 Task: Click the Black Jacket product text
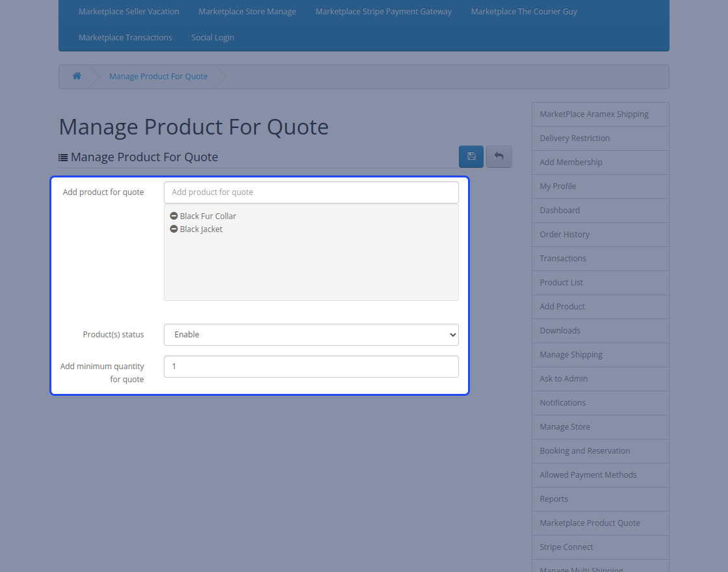click(x=201, y=229)
